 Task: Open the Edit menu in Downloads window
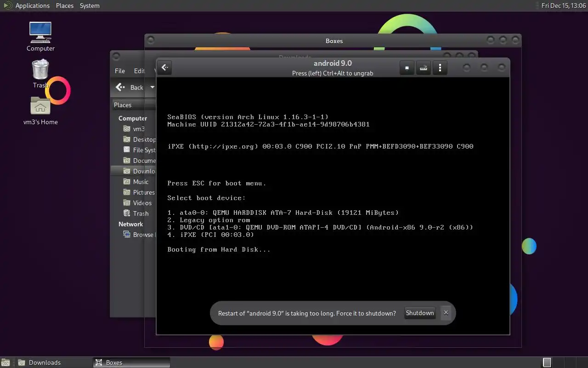(x=139, y=71)
